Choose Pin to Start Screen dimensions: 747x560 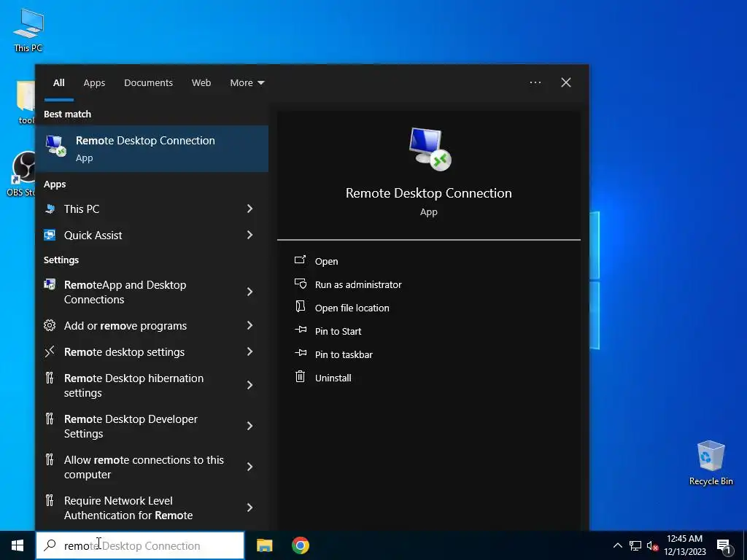point(338,331)
